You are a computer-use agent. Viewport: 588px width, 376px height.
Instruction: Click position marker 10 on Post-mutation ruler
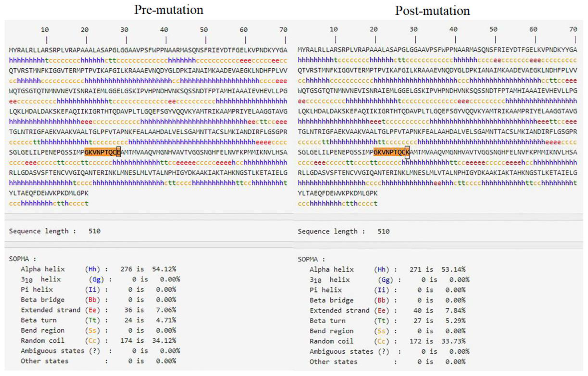334,29
